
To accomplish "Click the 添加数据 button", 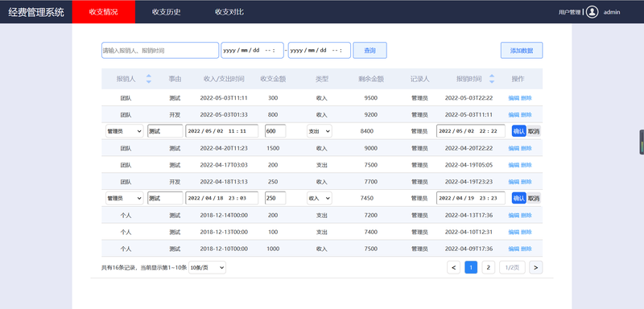I will coord(522,51).
